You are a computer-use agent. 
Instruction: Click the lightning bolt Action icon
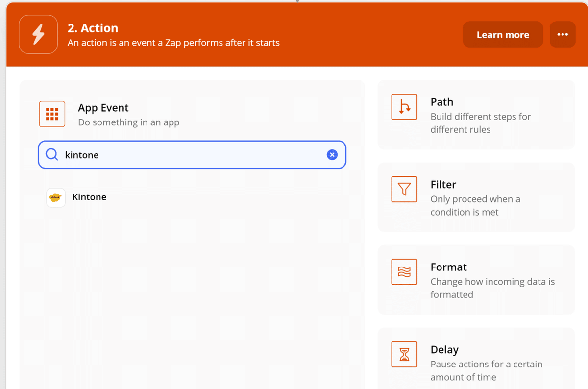coord(38,34)
